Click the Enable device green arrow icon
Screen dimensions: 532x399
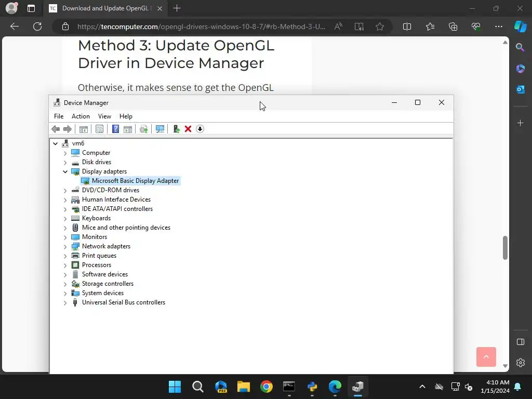(177, 129)
